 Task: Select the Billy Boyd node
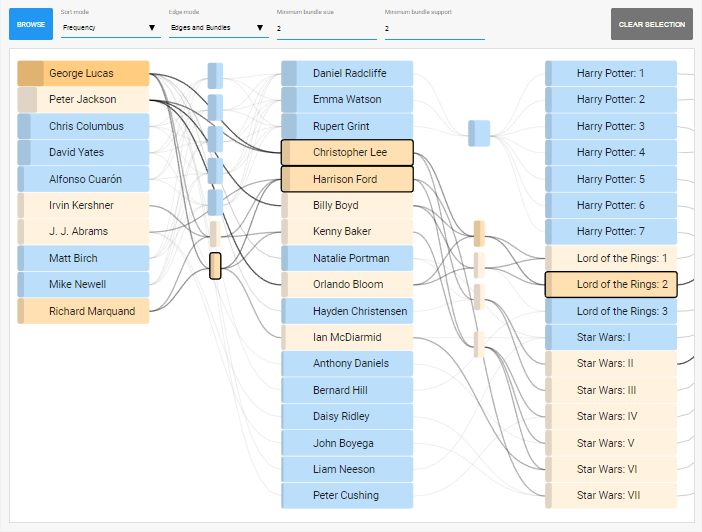347,205
